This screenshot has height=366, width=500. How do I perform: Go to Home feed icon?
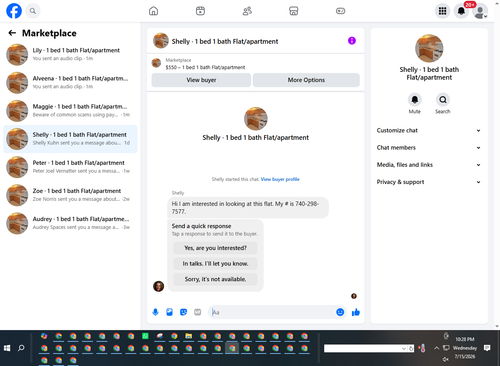click(x=153, y=11)
